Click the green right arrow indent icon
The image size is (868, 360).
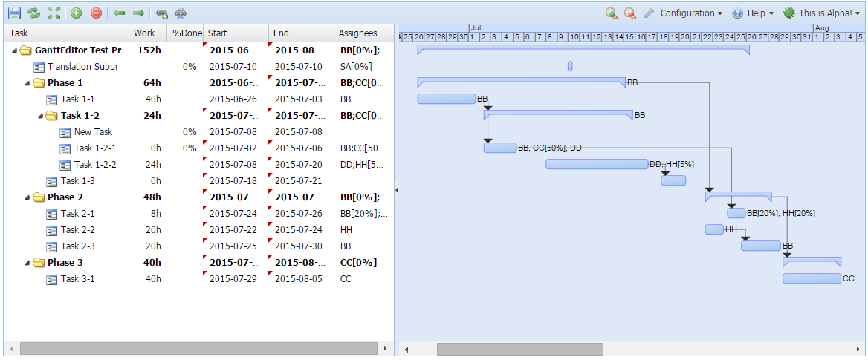tap(138, 13)
